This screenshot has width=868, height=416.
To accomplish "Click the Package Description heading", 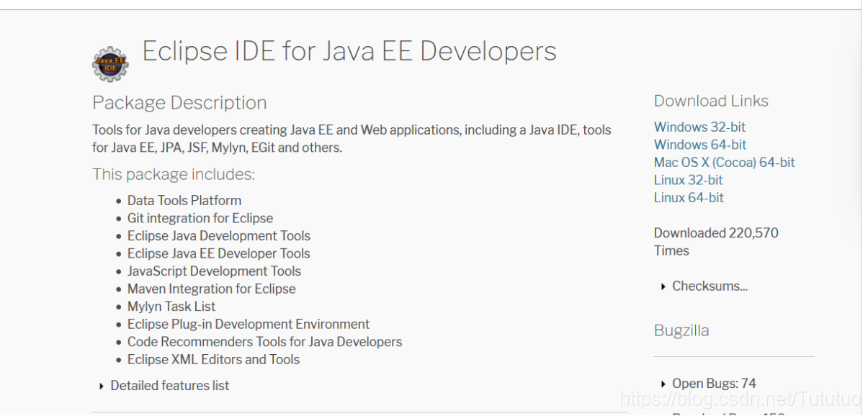I will (179, 103).
